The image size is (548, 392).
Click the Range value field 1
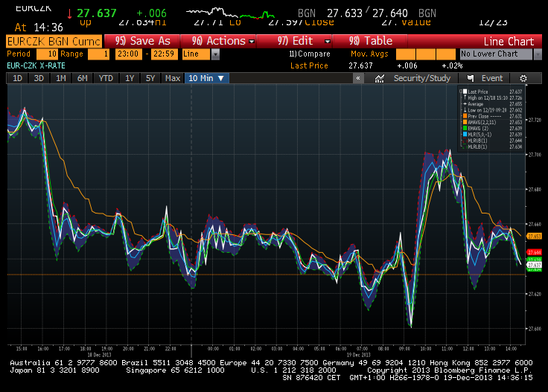(x=98, y=54)
